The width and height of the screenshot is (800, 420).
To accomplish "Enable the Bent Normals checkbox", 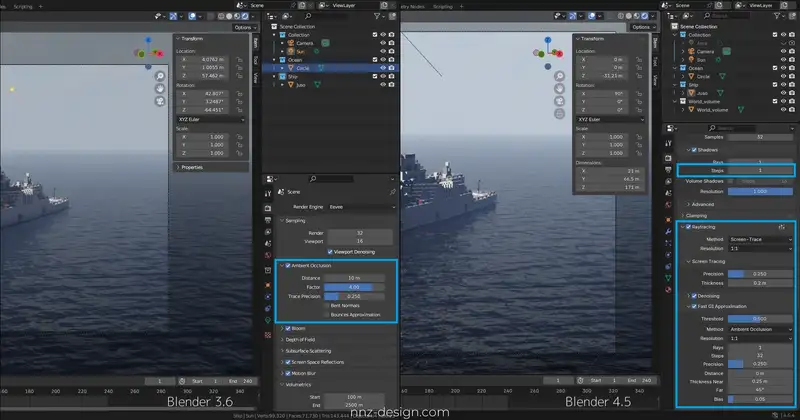I will pos(327,305).
